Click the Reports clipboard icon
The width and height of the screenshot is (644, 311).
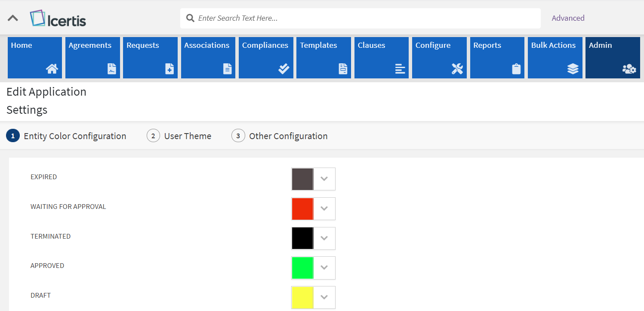click(x=516, y=69)
